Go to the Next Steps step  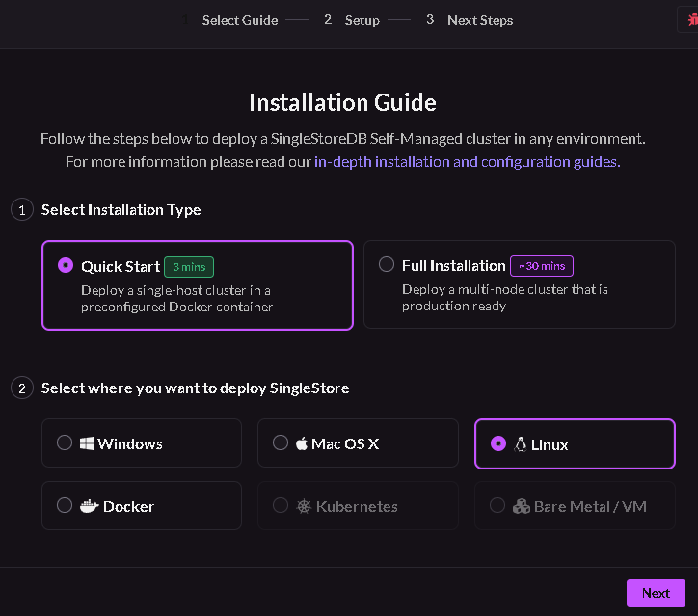pyautogui.click(x=480, y=20)
